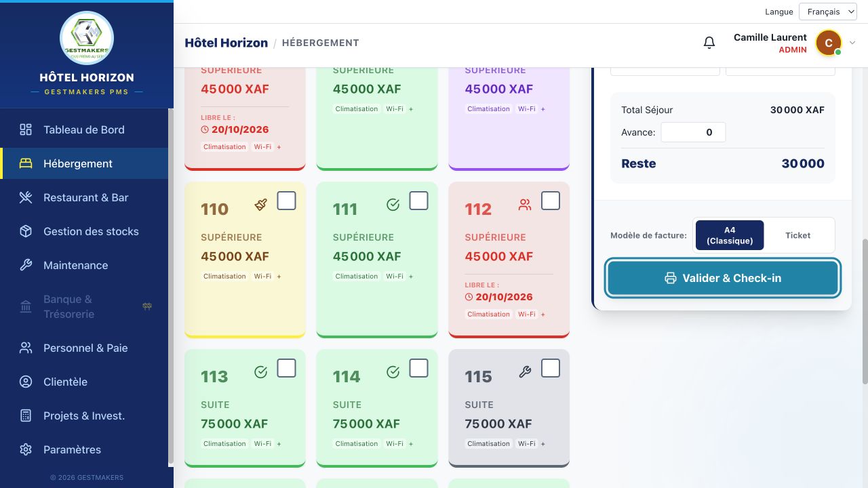Click the Clientèle user icon
868x488 pixels.
[x=26, y=382]
